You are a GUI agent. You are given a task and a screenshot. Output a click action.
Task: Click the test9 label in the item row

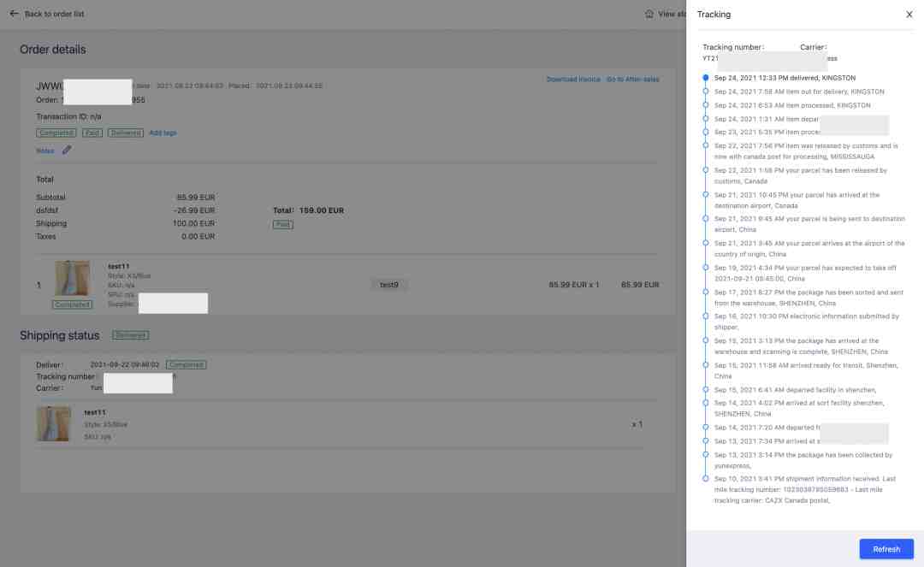389,285
